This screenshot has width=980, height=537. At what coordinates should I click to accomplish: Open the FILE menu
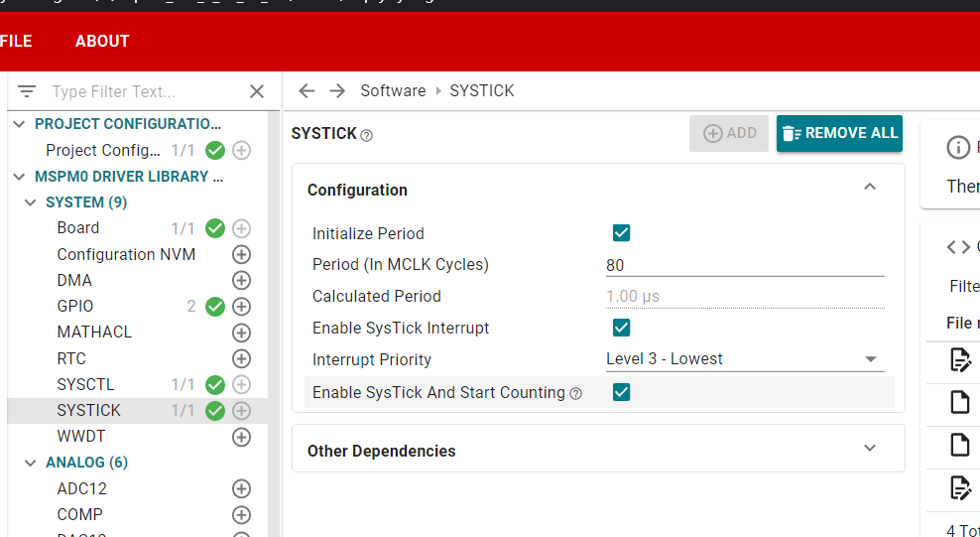click(x=16, y=42)
